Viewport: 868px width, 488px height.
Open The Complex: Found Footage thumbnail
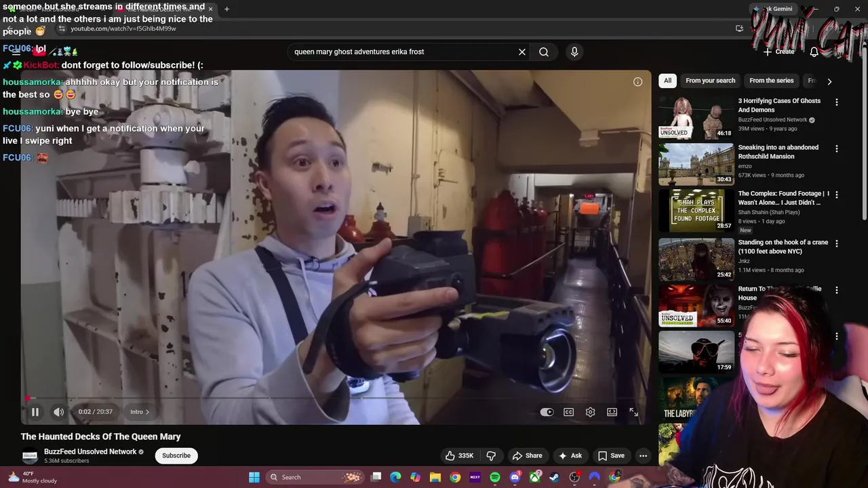coord(696,210)
